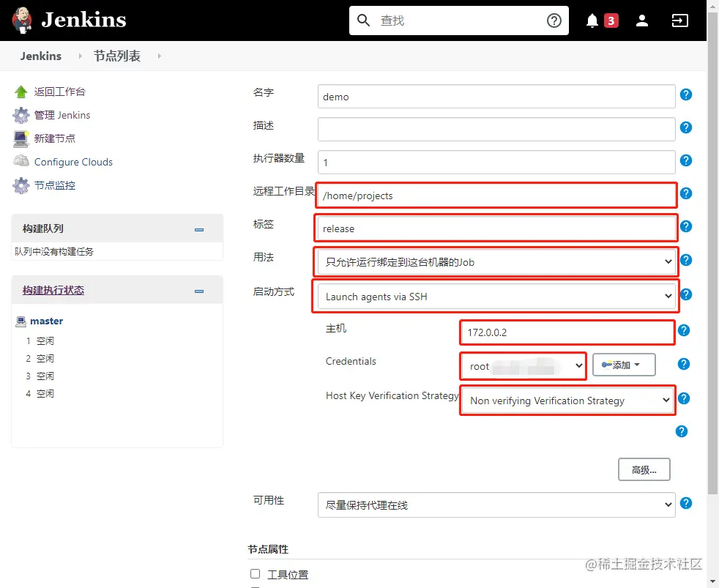This screenshot has width=719, height=588.
Task: Open help for the 标签 field
Action: pyautogui.click(x=685, y=226)
